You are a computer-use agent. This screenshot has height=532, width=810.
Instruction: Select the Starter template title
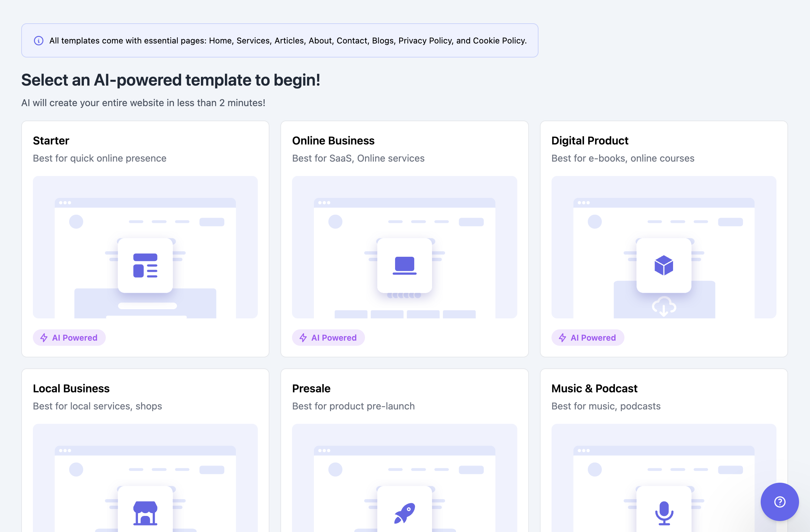point(51,141)
